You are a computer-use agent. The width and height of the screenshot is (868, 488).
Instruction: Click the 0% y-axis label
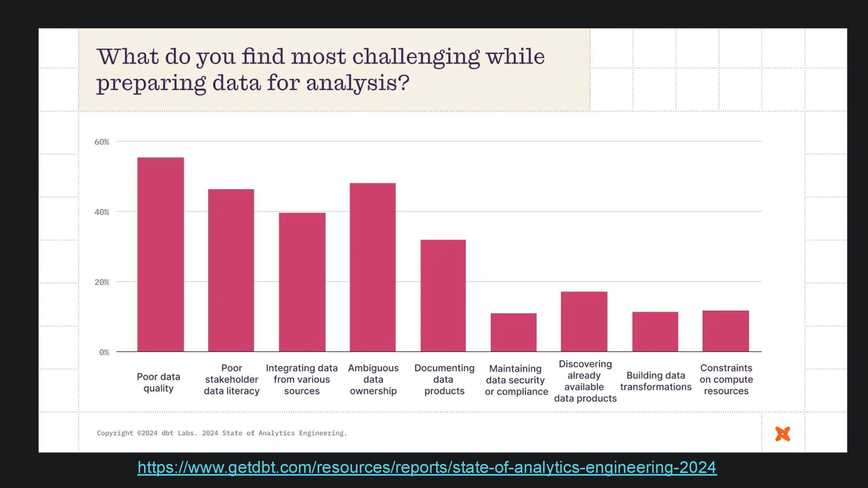[104, 352]
